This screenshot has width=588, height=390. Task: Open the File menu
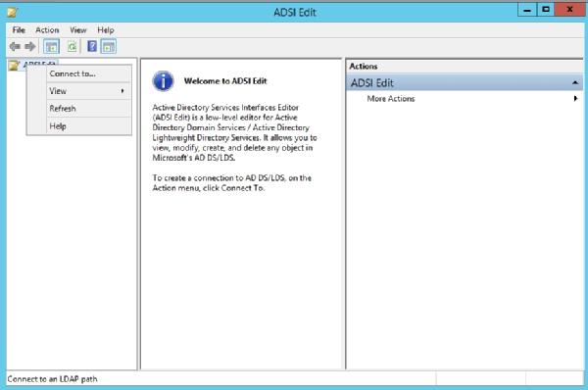pyautogui.click(x=19, y=30)
